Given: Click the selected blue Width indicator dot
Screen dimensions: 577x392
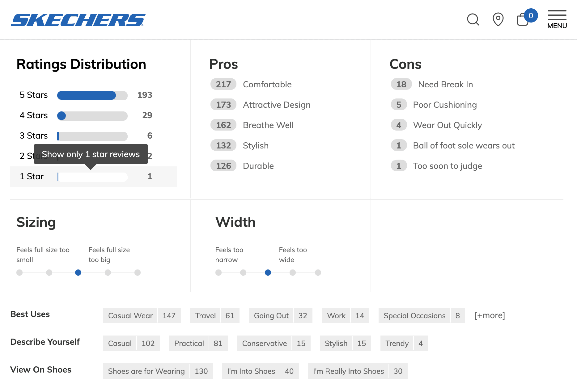Looking at the screenshot, I should tap(268, 273).
